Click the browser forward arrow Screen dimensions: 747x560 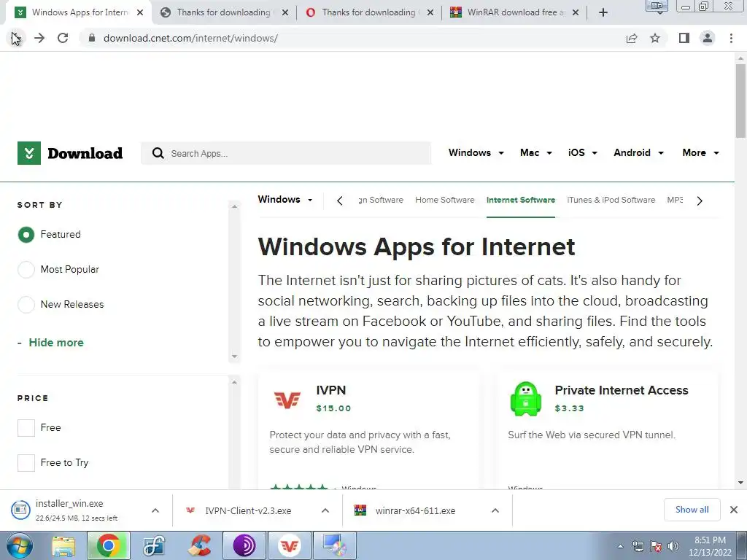tap(39, 38)
